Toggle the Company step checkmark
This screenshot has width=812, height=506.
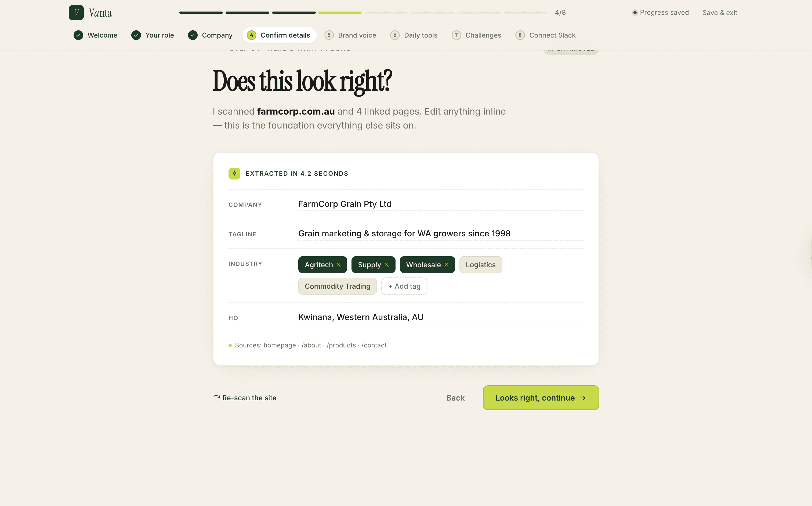pos(193,35)
